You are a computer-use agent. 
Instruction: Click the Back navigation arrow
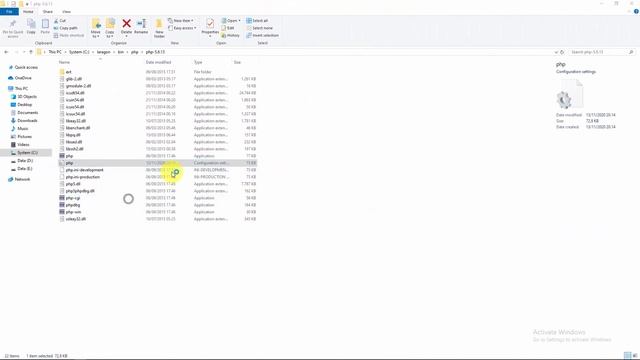pos(6,52)
